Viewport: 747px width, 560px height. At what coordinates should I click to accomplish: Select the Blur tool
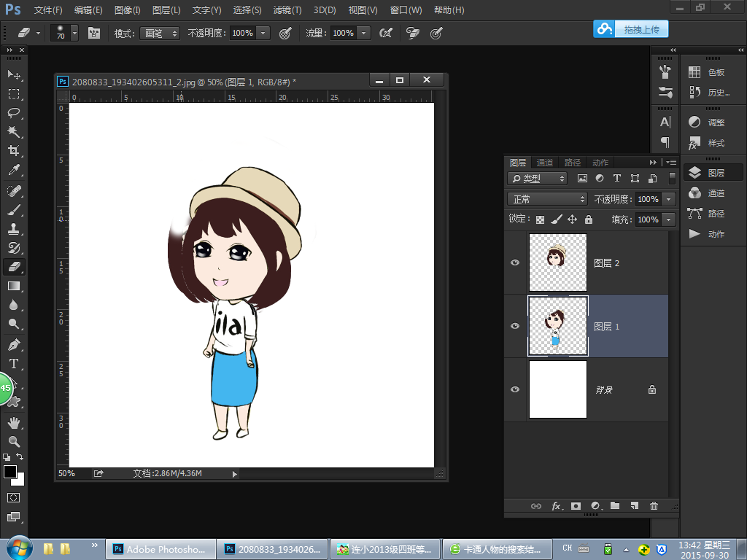14,306
